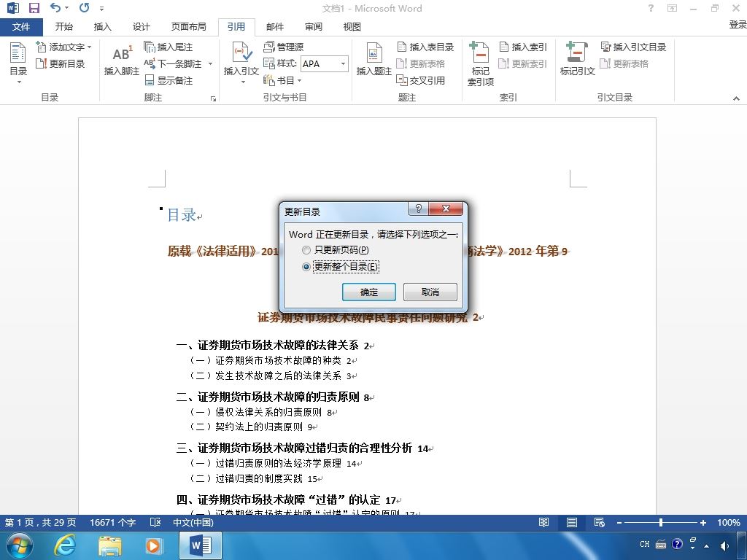Click page count 第 1 页, 共 29 页
The image size is (747, 560).
pyautogui.click(x=41, y=522)
